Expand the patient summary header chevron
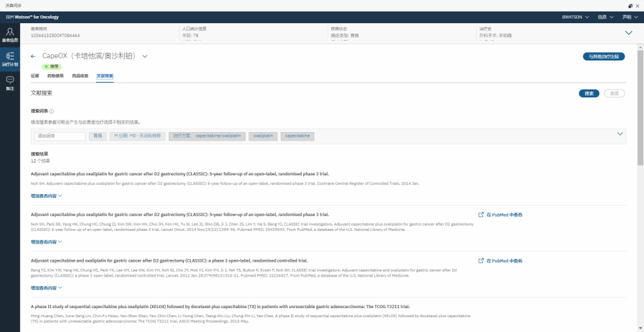 [x=627, y=32]
